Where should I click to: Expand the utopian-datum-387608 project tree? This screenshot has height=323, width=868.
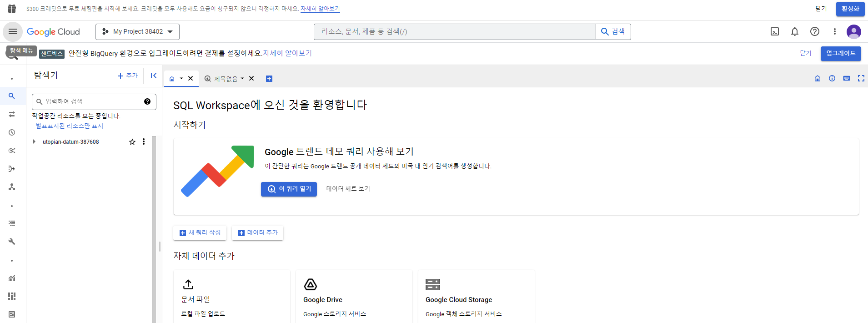coord(34,141)
